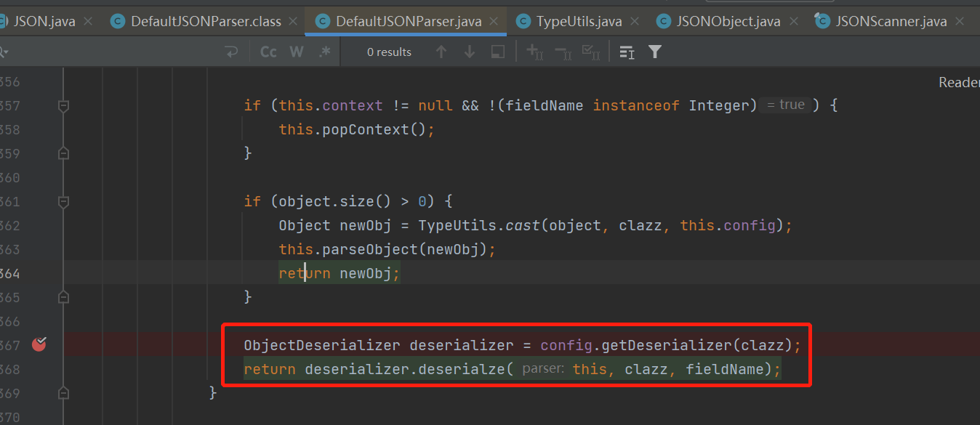Close the DefaultJSONParser.class tab

[x=294, y=21]
